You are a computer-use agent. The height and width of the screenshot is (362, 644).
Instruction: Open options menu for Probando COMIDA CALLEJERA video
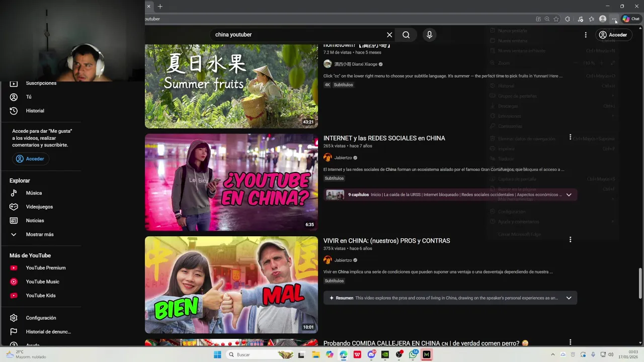570,342
